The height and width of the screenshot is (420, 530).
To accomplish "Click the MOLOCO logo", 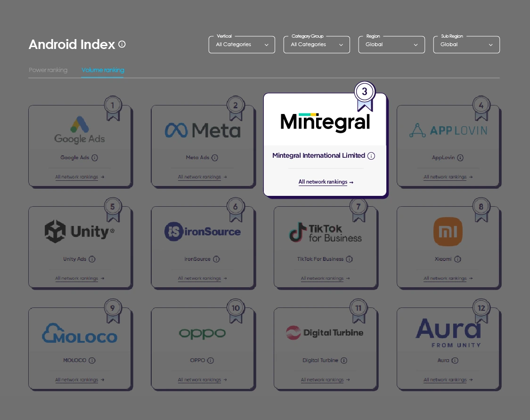I will 80,333.
